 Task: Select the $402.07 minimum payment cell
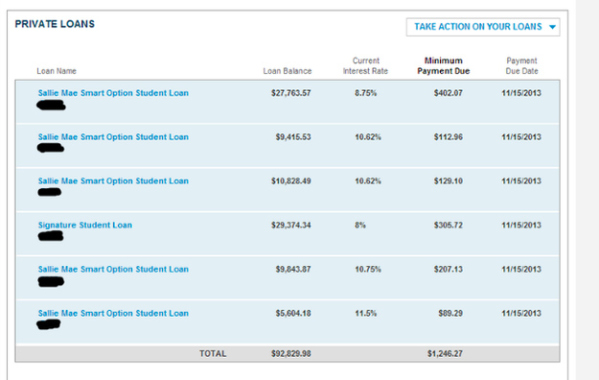pos(448,93)
